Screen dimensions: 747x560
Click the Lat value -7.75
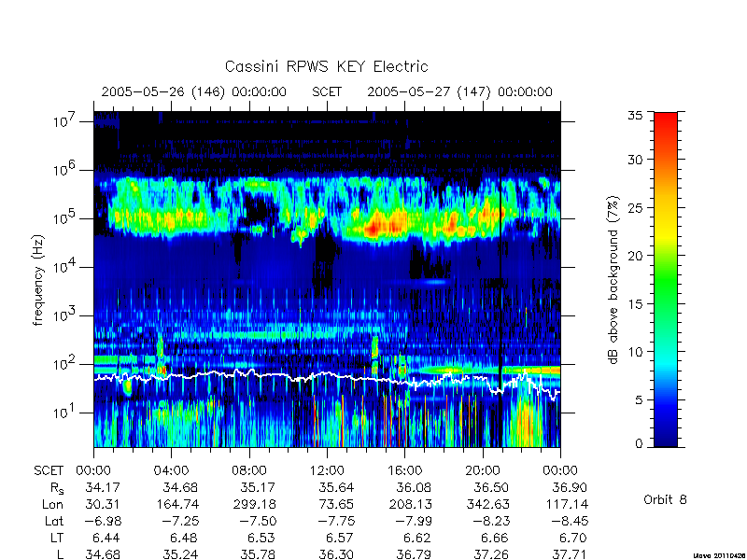coord(336,521)
